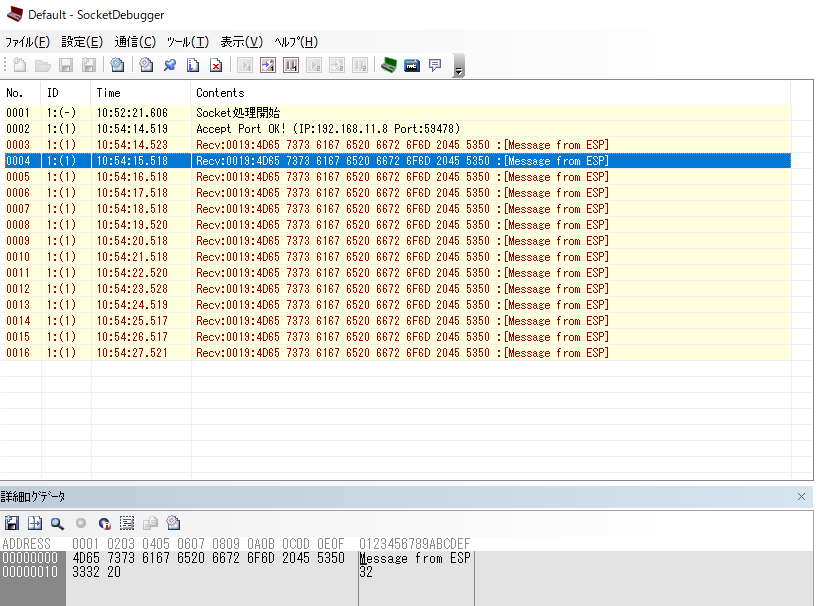
Task: Open the ツール(T) menu
Action: click(187, 42)
